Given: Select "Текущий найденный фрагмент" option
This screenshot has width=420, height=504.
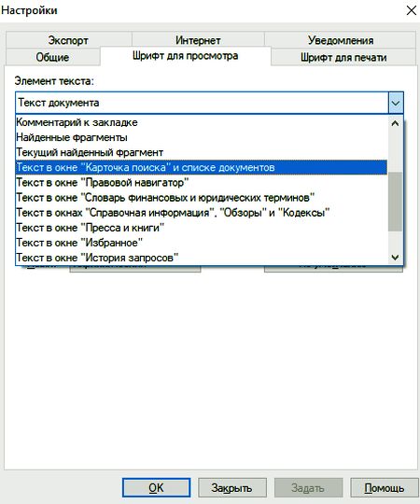Looking at the screenshot, I should pos(202,153).
